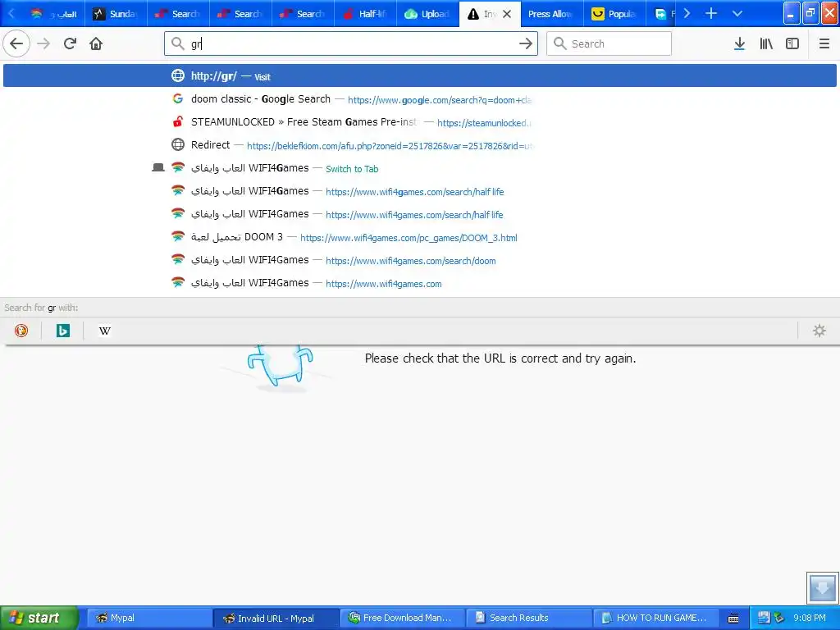Switch to the Popular tab

pyautogui.click(x=614, y=14)
